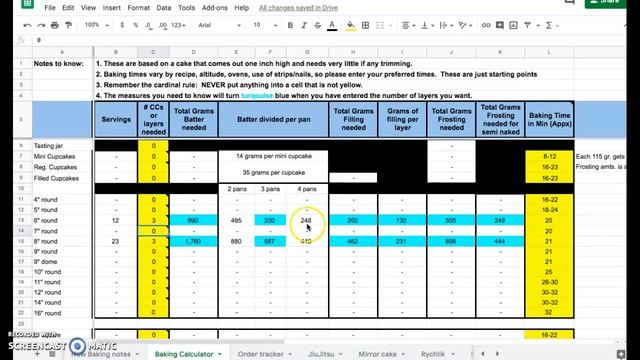This screenshot has height=360, width=640.
Task: Open the Tools menu
Action: 186,8
